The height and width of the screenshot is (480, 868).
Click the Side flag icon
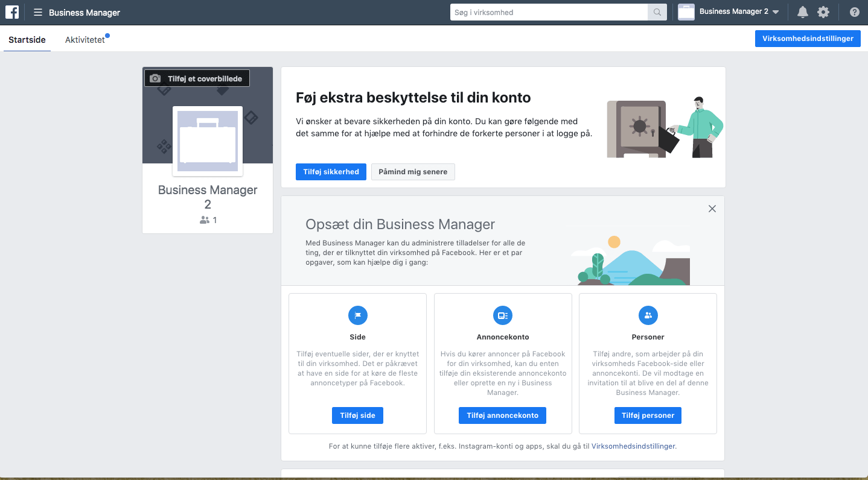click(x=358, y=315)
